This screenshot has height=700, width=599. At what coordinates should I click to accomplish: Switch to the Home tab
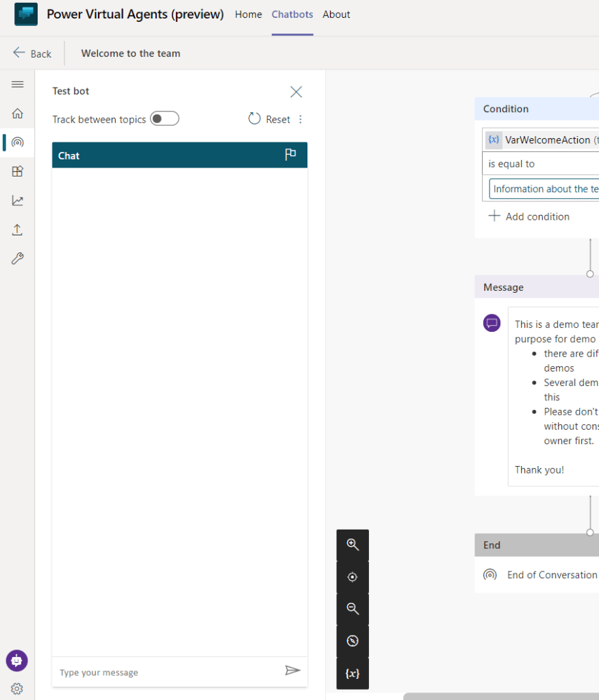coord(248,14)
